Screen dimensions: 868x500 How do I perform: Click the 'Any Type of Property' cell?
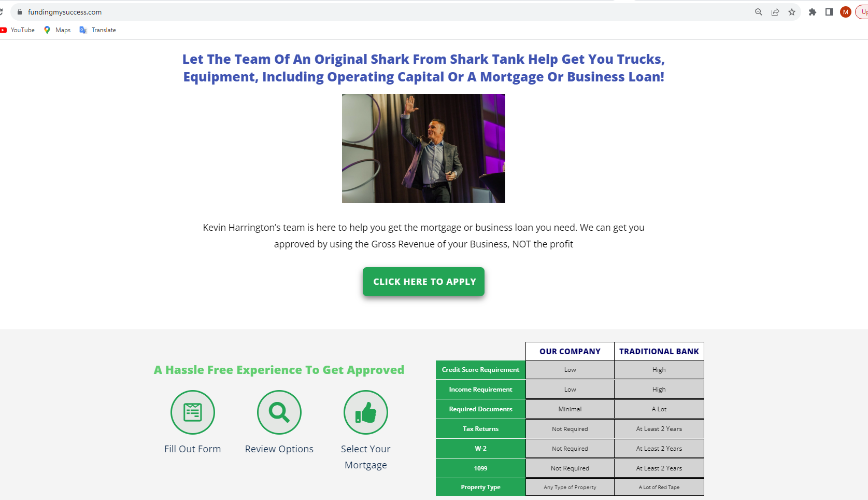click(570, 487)
